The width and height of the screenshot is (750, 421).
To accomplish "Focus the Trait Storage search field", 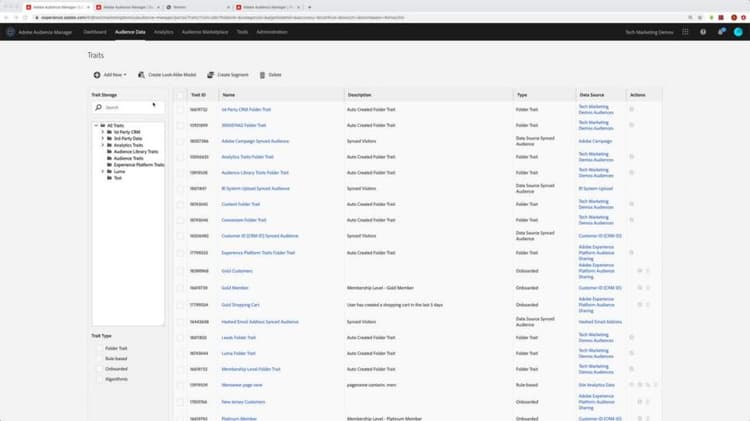I will (x=128, y=108).
